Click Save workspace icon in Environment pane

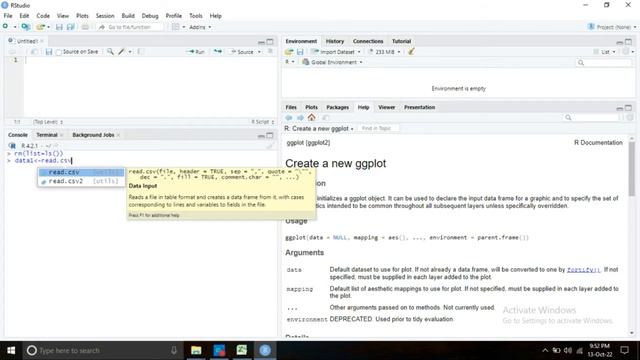[x=300, y=52]
